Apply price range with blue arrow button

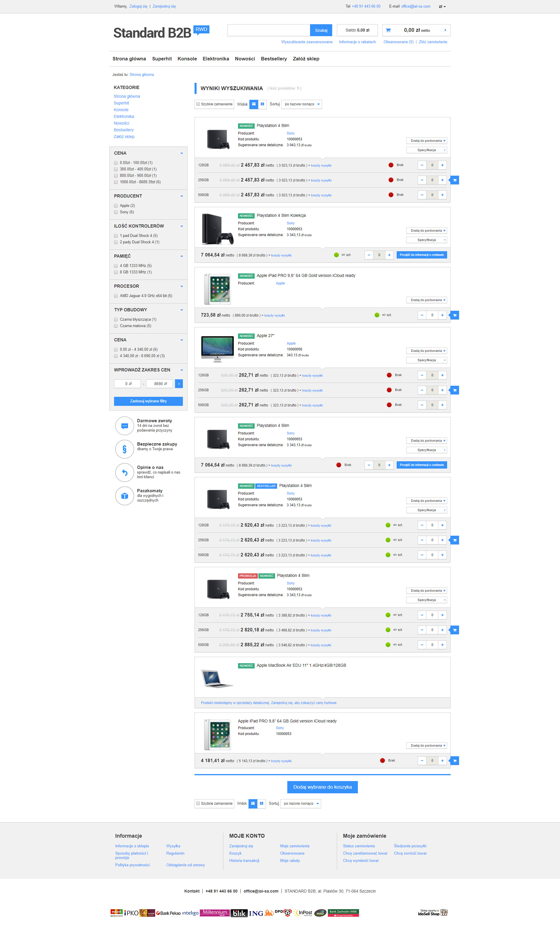point(179,383)
